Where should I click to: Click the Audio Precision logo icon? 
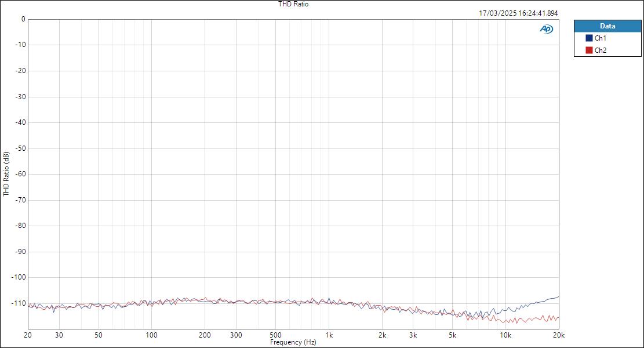click(545, 27)
